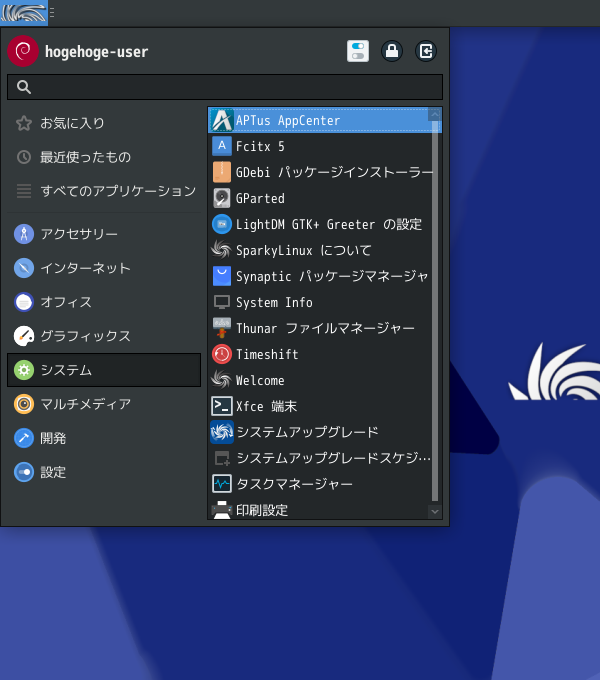This screenshot has width=600, height=680.
Task: Open 開発 development category
Action: [x=104, y=438]
